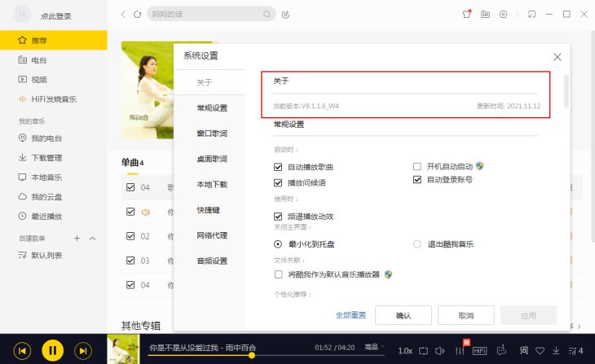Go back with the left arrow
The width and height of the screenshot is (595, 364).
point(123,15)
